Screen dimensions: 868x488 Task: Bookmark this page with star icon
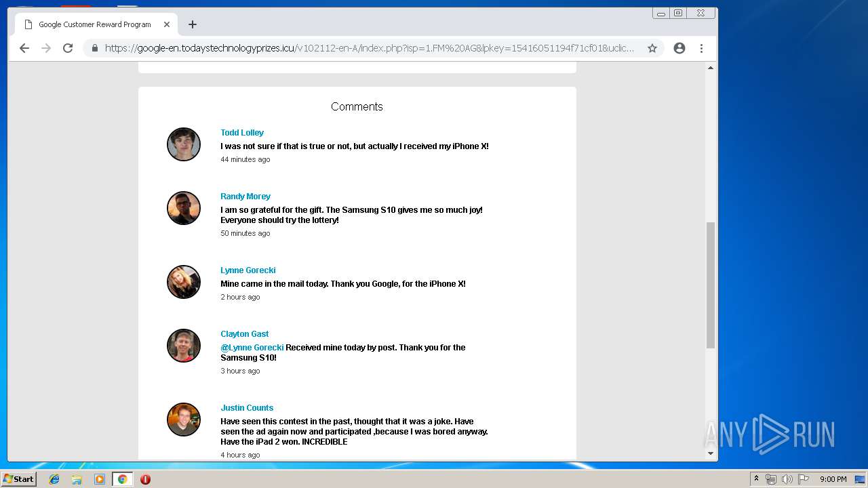(x=652, y=48)
